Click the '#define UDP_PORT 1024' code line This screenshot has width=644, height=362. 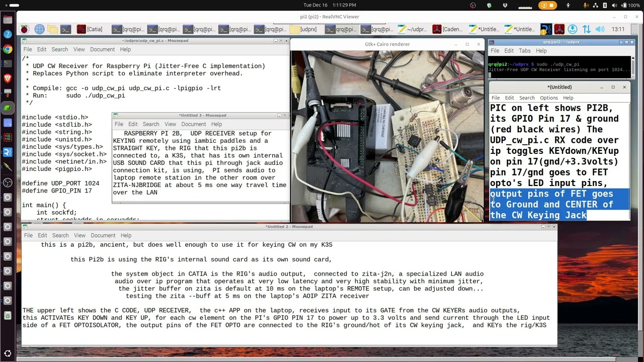pyautogui.click(x=60, y=184)
